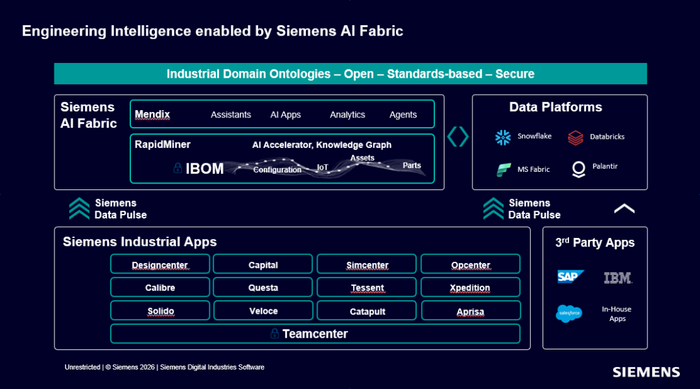
Task: Select the Aprisa app box
Action: pos(471,310)
